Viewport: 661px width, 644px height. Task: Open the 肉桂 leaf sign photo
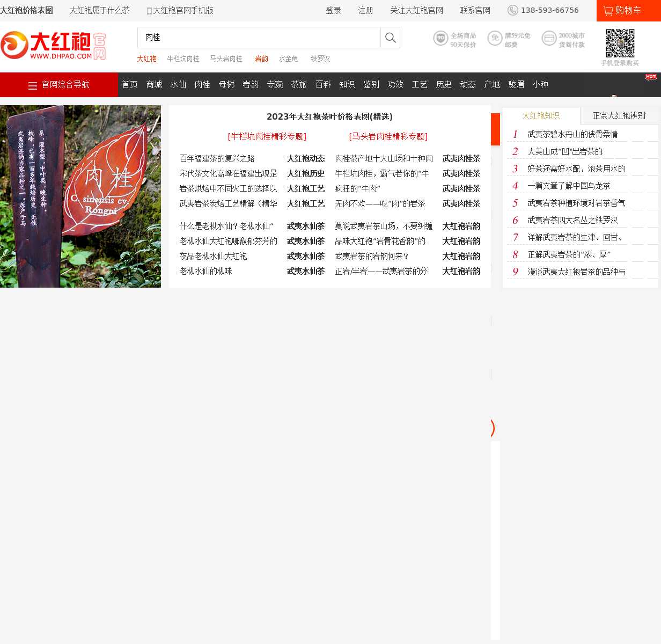[x=80, y=196]
